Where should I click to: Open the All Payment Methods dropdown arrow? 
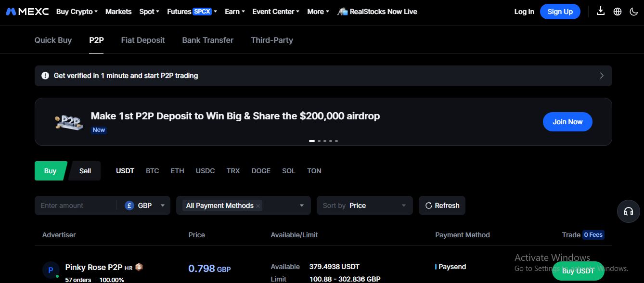pos(302,206)
